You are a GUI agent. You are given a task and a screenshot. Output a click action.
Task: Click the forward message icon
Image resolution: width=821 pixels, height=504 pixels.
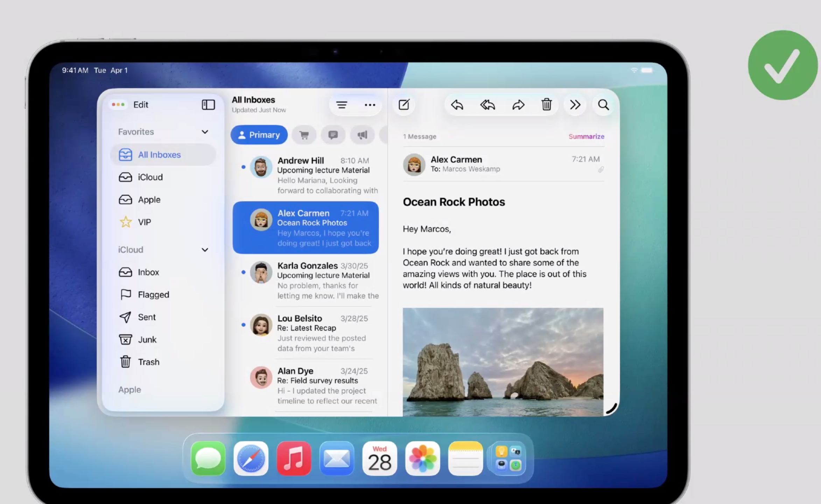tap(518, 105)
